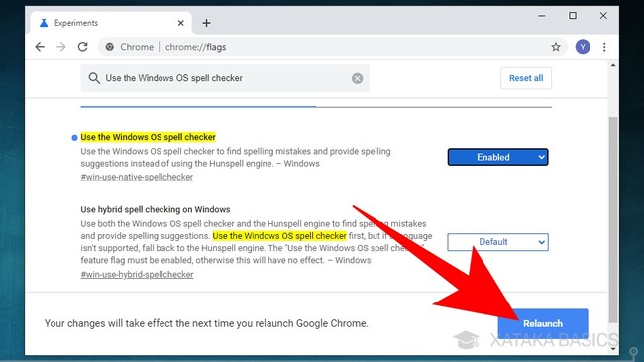
Task: Go back with the browser back arrow
Action: pyautogui.click(x=40, y=47)
